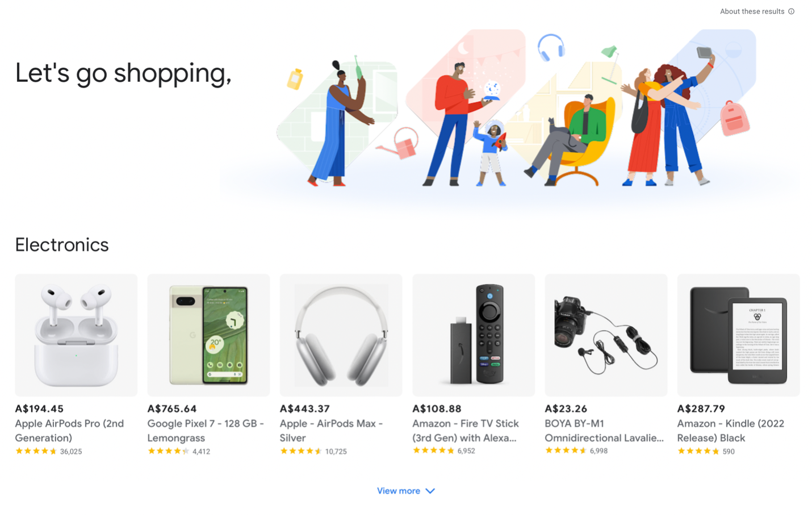Open the Fire TV Stick product image
812x517 pixels.
tap(474, 335)
